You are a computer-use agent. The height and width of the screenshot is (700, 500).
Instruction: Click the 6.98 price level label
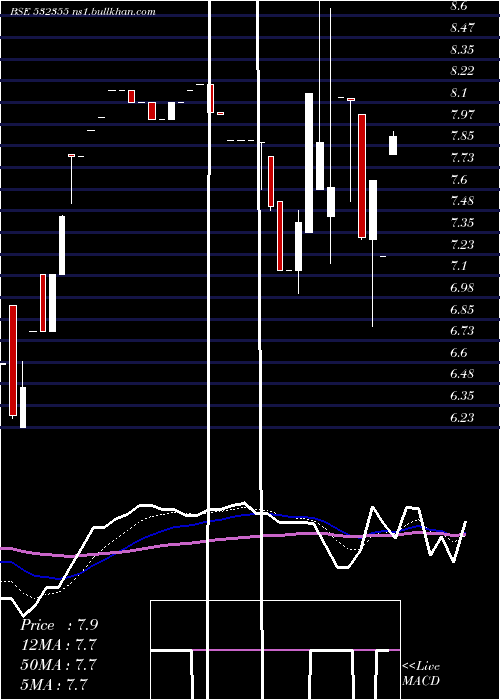(462, 288)
